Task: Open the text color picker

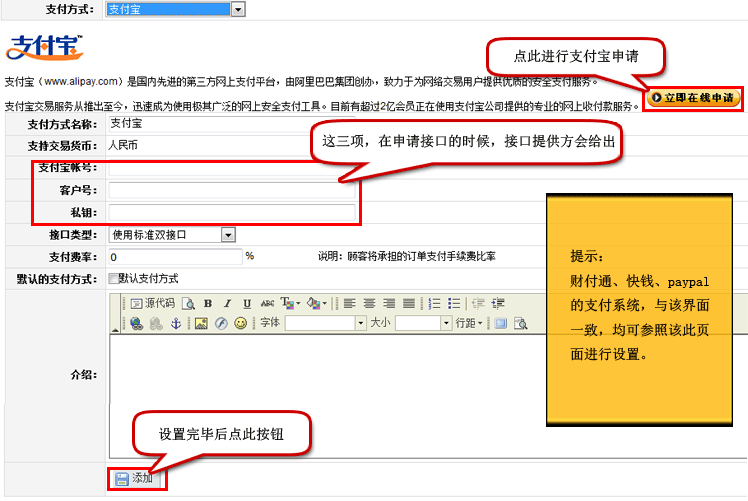Action: (x=290, y=303)
